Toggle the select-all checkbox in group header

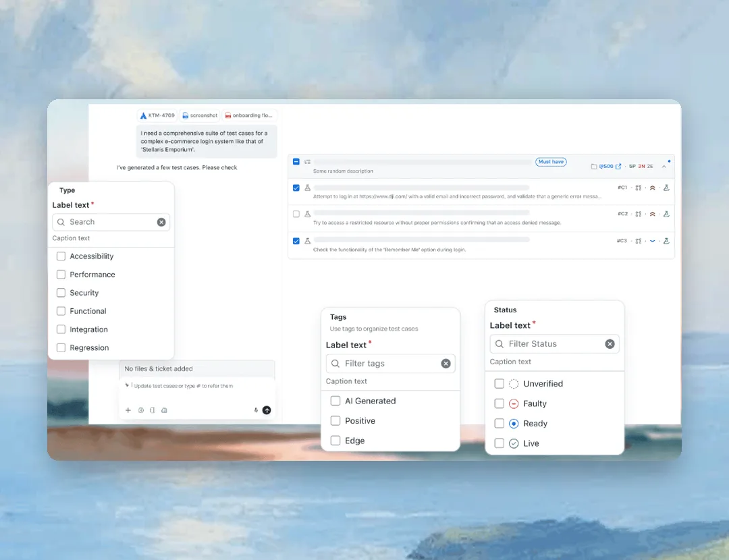click(296, 162)
